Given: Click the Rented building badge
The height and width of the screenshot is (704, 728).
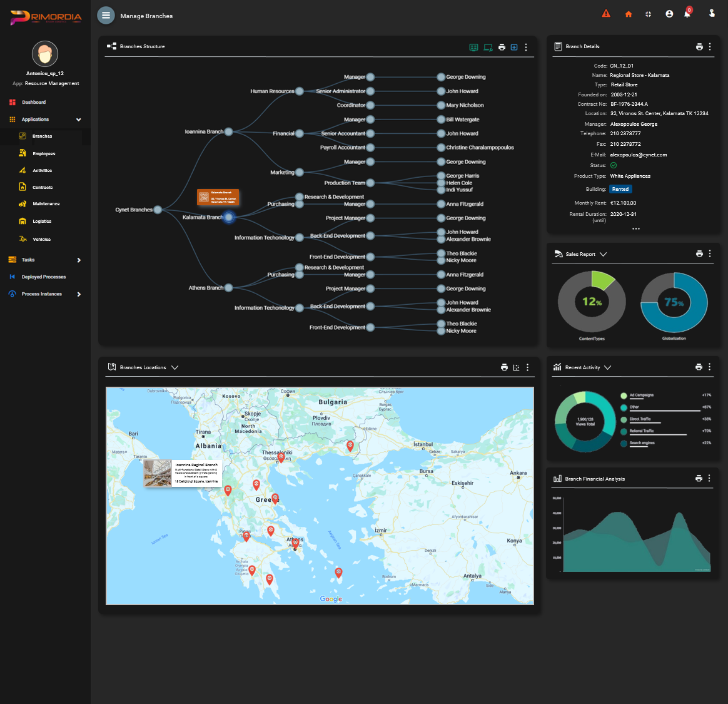Looking at the screenshot, I should [x=620, y=189].
